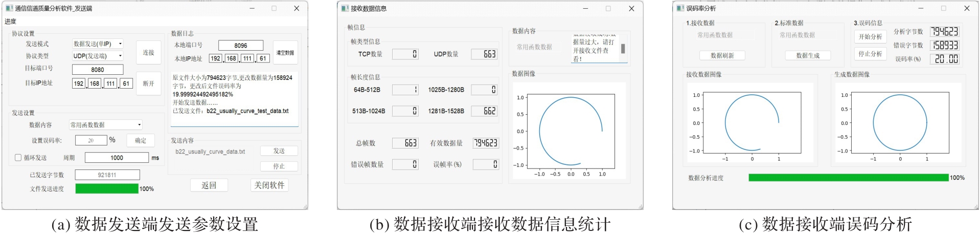980x233 pixels.
Task: Click 清空数据 to clear the log
Action: [x=285, y=53]
